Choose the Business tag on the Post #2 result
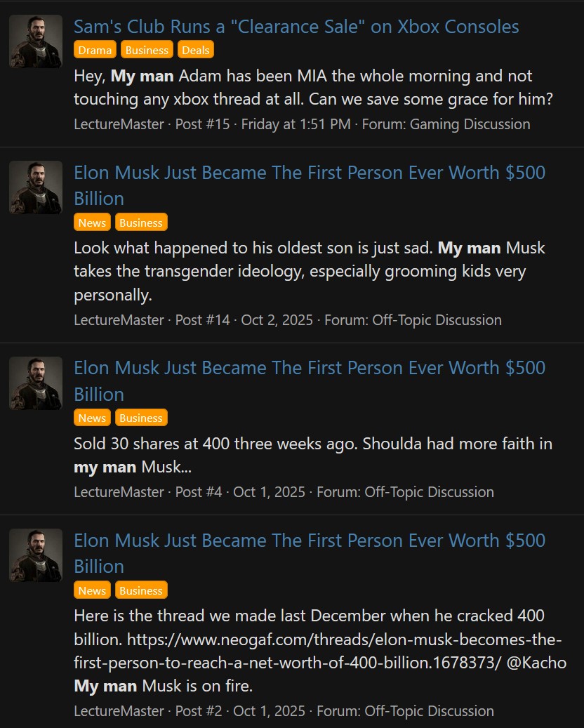The image size is (584, 728). coord(141,590)
